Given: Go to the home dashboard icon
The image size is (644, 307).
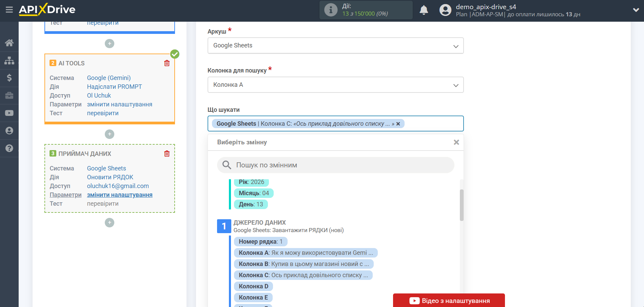Looking at the screenshot, I should tap(9, 43).
